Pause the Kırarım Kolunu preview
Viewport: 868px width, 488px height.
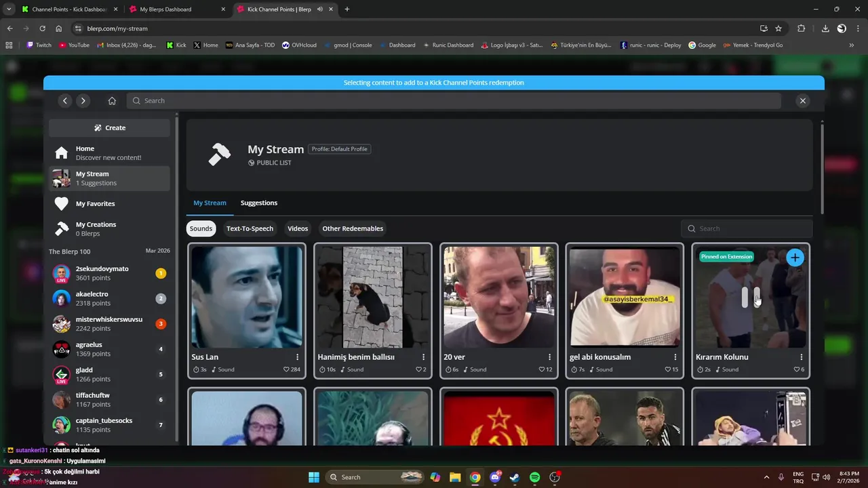751,297
